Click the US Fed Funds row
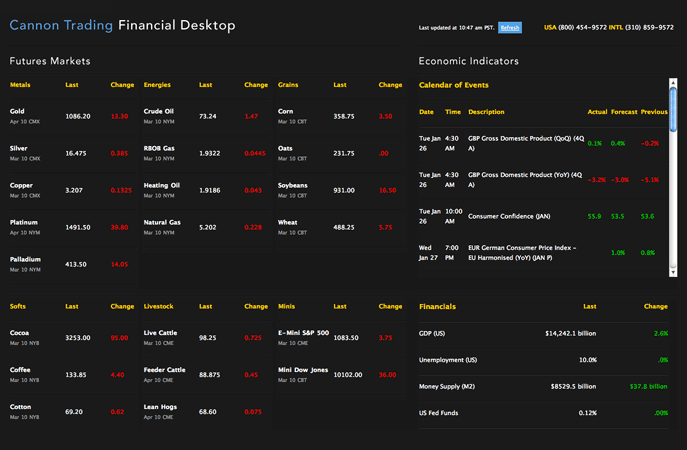This screenshot has height=450, width=687. pyautogui.click(x=441, y=412)
